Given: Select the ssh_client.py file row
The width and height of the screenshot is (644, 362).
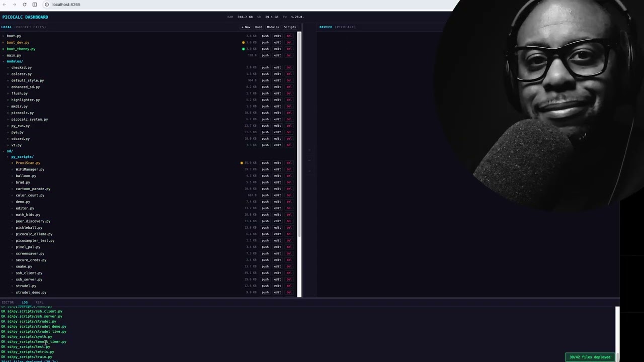Looking at the screenshot, I should pos(149,273).
